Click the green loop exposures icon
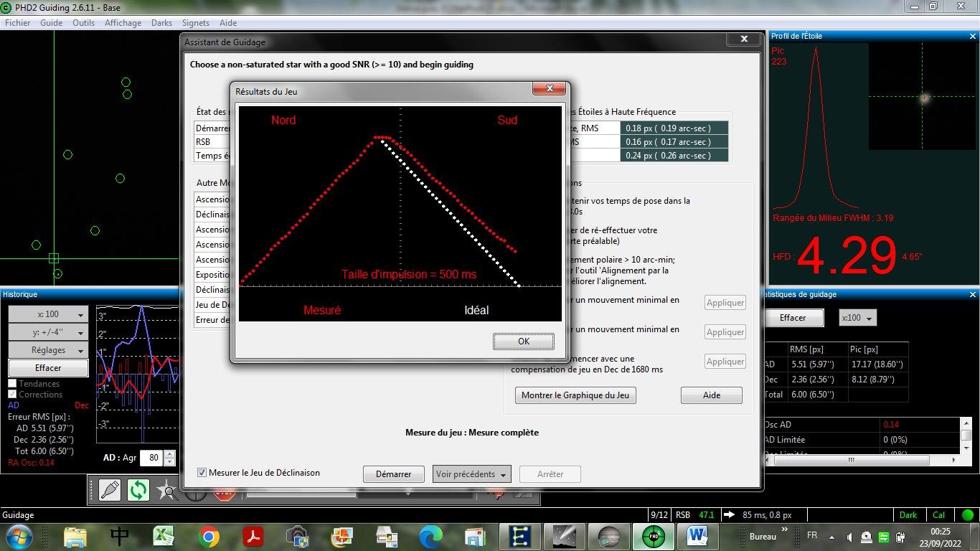This screenshot has width=980, height=551. [138, 490]
